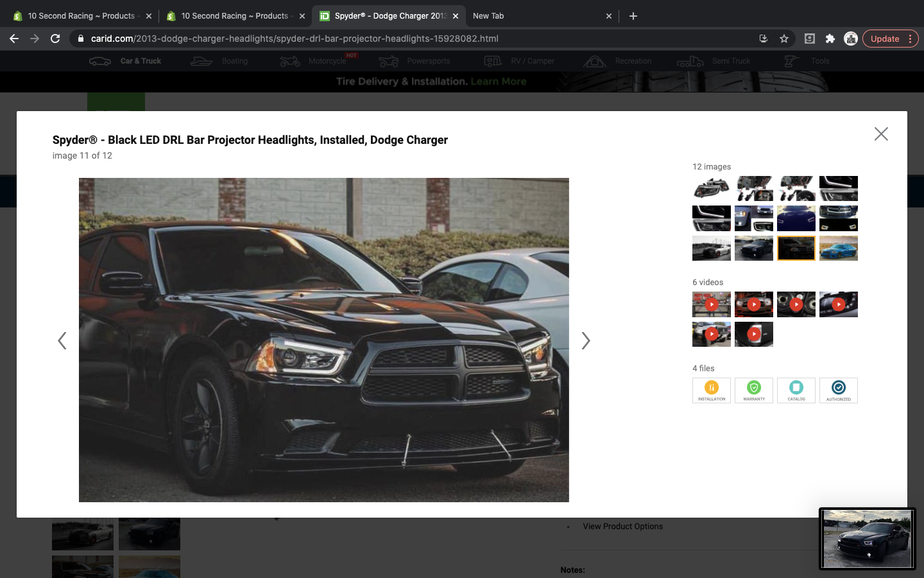This screenshot has height=578, width=924.
Task: Click the picture-in-picture video at bottom right
Action: pyautogui.click(x=867, y=538)
